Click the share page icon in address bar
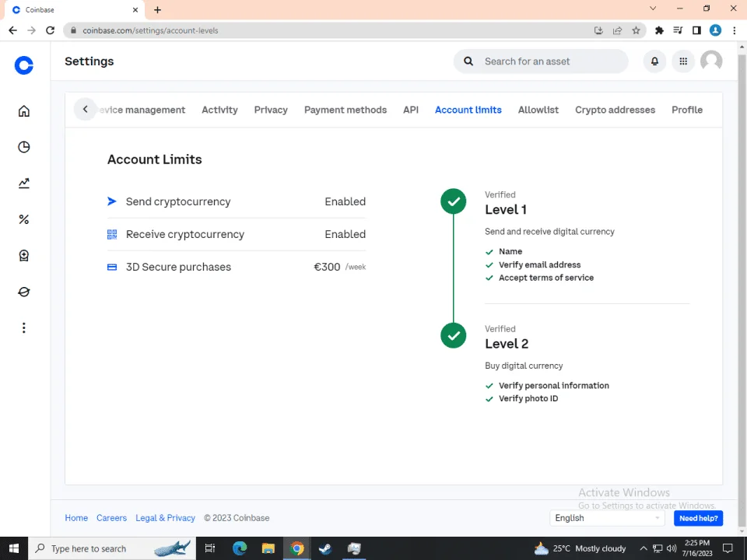Viewport: 747px width, 560px height. tap(617, 30)
